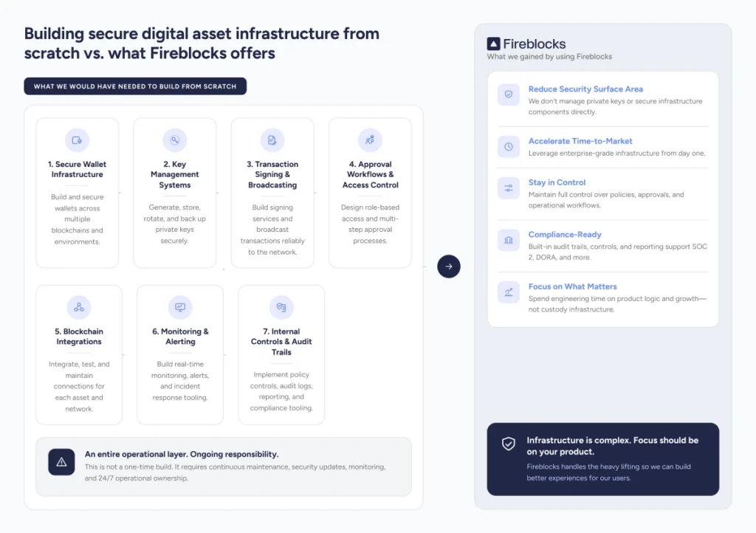
Task: Click 'Fireblocks handles the heavy lifting' banner text
Action: 608,472
